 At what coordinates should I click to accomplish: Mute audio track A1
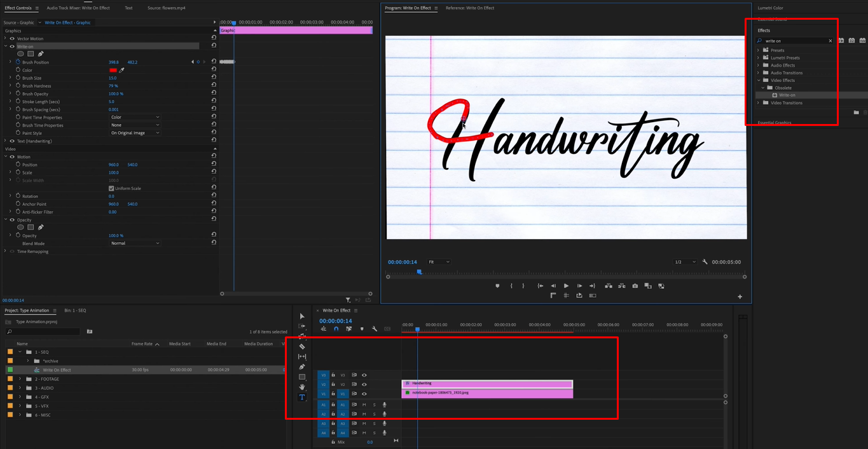click(364, 404)
